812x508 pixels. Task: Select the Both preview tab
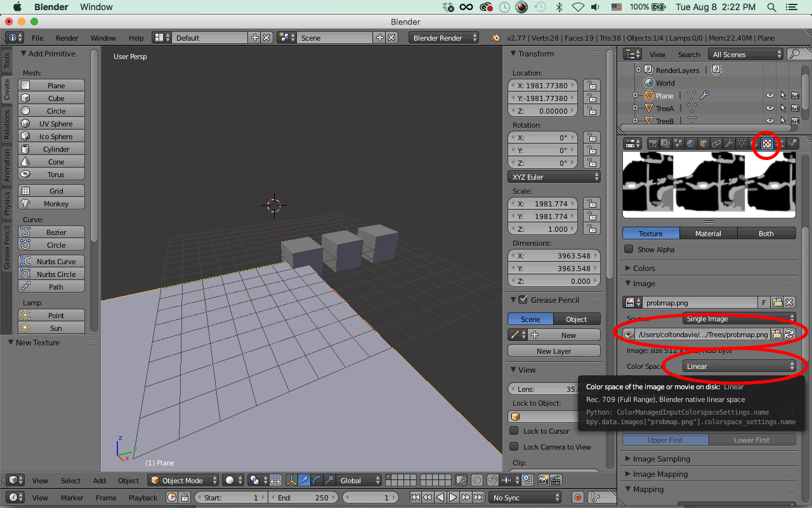[x=766, y=234]
